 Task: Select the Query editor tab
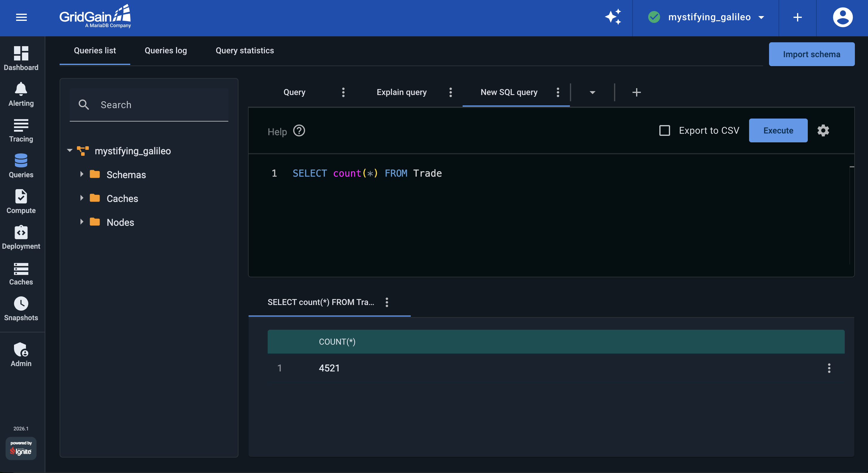coord(294,92)
